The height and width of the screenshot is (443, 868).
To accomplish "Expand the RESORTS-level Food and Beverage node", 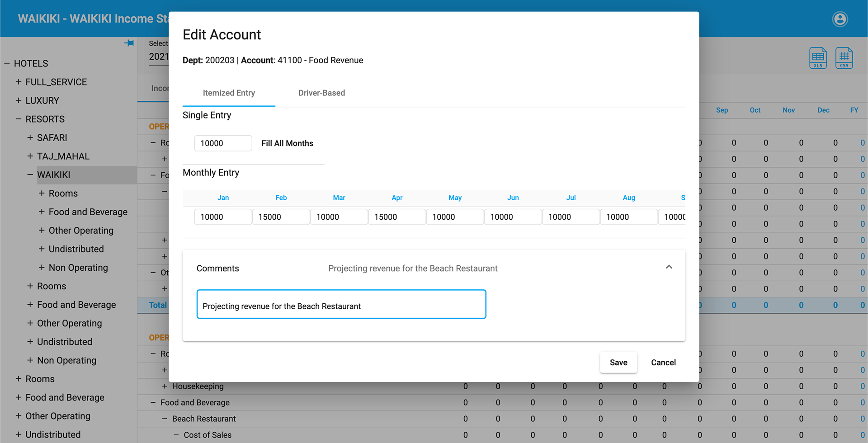I will coord(30,305).
